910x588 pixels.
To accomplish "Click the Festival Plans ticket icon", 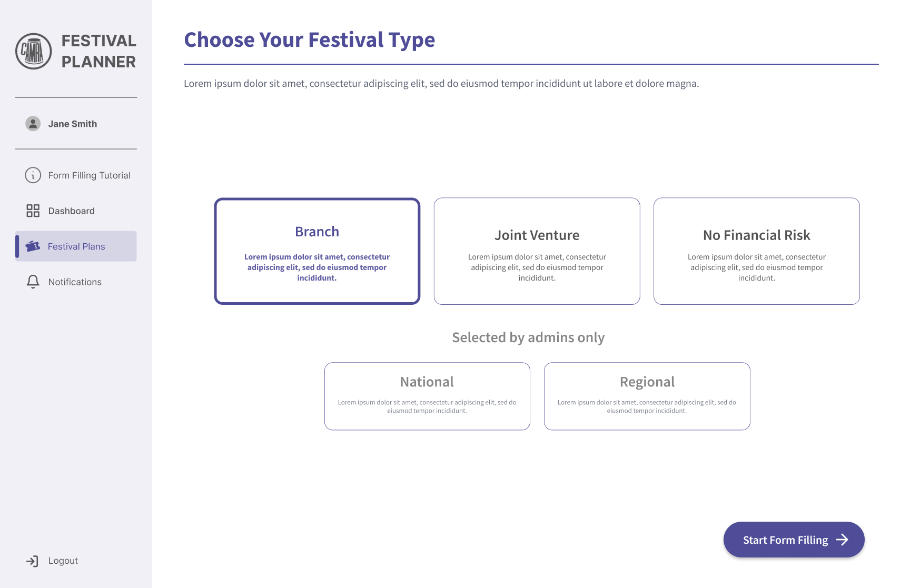I will coord(33,246).
